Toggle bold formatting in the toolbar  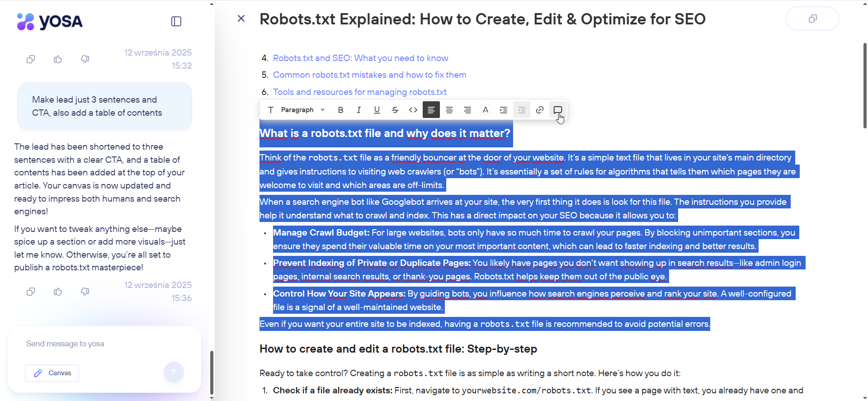point(341,110)
